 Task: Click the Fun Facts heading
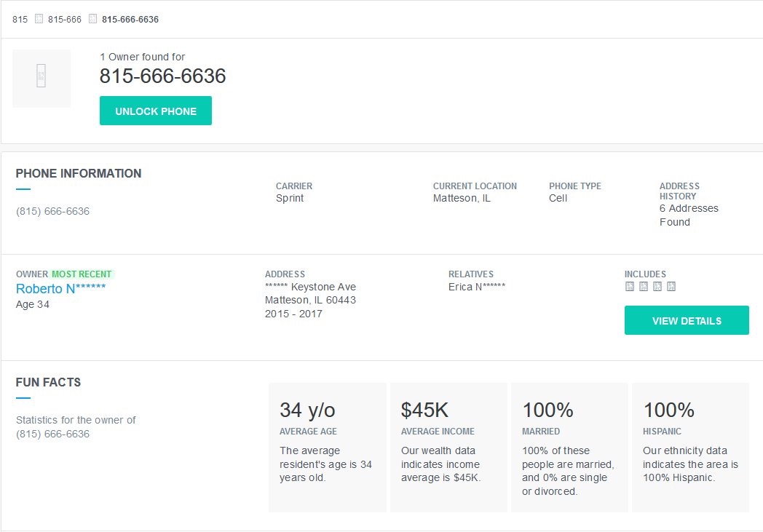[x=48, y=382]
